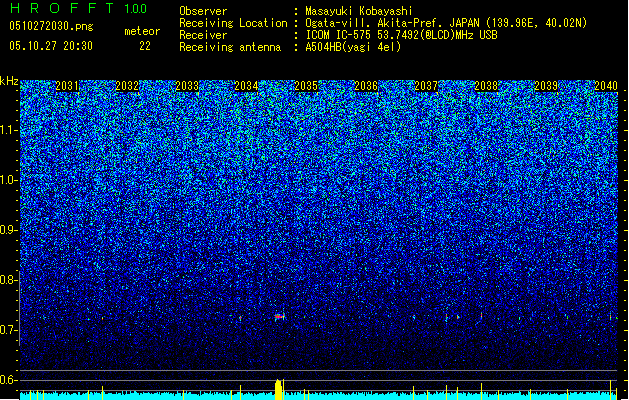Click the 'Receiving antenna' label
Screen dimensions: 629x400
(230, 47)
